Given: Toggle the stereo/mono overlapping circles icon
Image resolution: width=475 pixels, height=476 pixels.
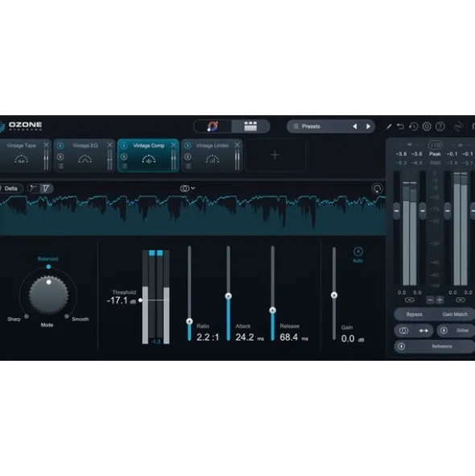Looking at the screenshot, I should coord(403,330).
